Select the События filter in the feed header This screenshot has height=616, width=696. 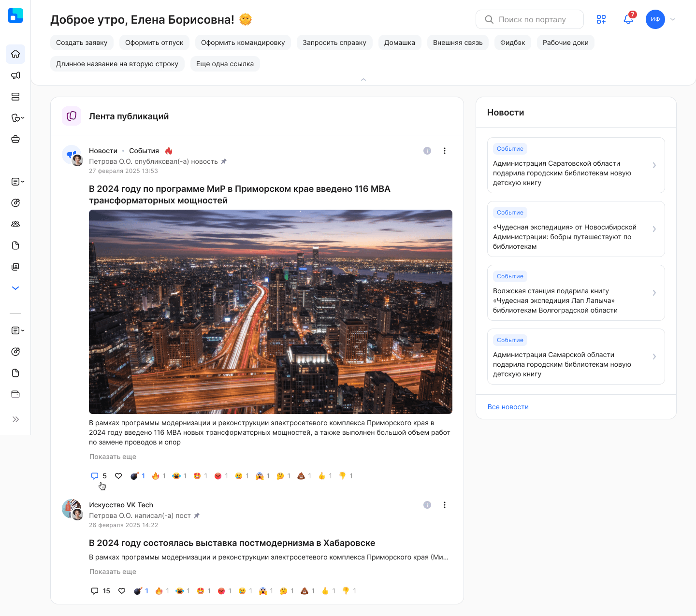144,150
